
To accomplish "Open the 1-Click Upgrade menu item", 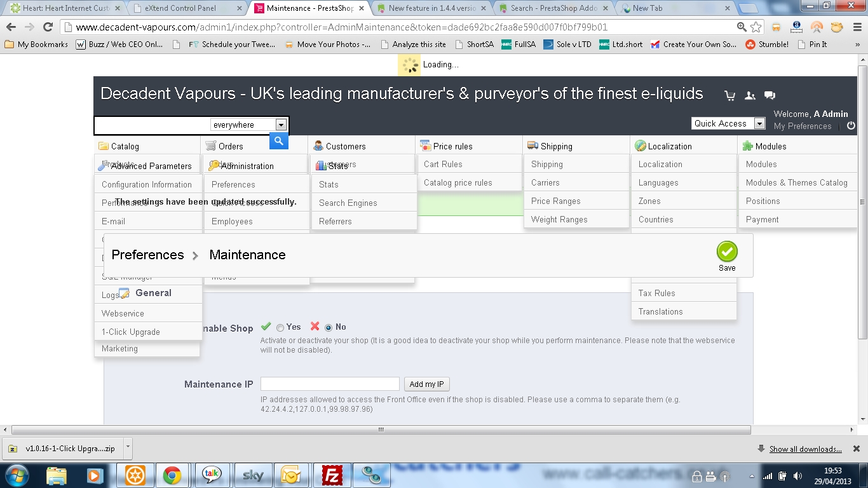I will (131, 332).
